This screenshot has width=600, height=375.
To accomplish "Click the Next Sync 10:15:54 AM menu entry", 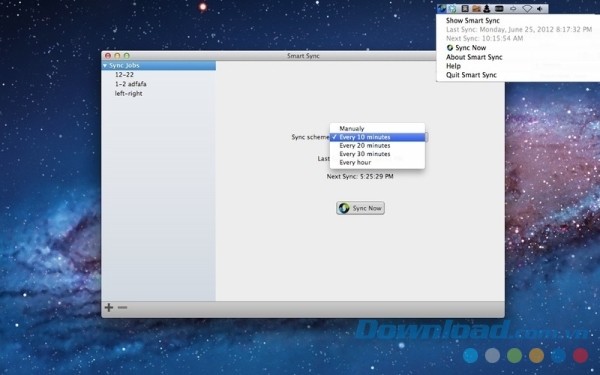I will coord(484,38).
